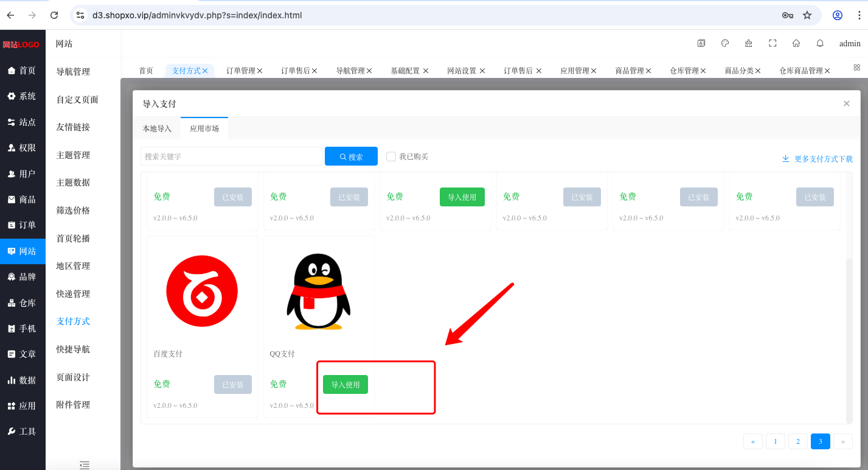The width and height of the screenshot is (868, 470).
Task: Open the 仓库 sidebar icon
Action: point(12,303)
